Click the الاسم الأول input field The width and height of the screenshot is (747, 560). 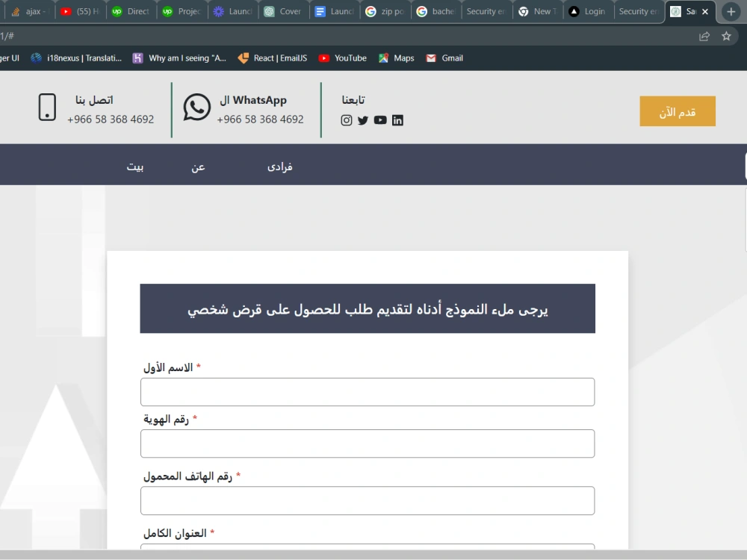coord(368,392)
